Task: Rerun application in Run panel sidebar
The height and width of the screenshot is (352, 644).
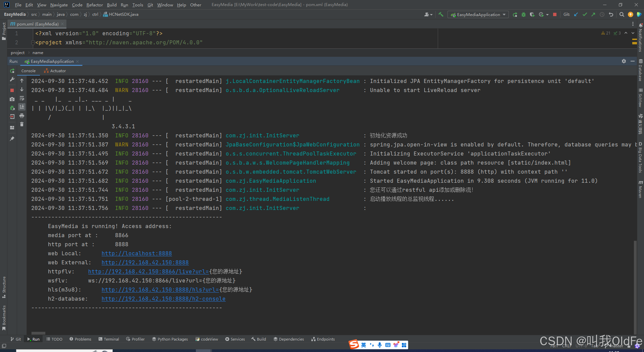Action: [12, 71]
